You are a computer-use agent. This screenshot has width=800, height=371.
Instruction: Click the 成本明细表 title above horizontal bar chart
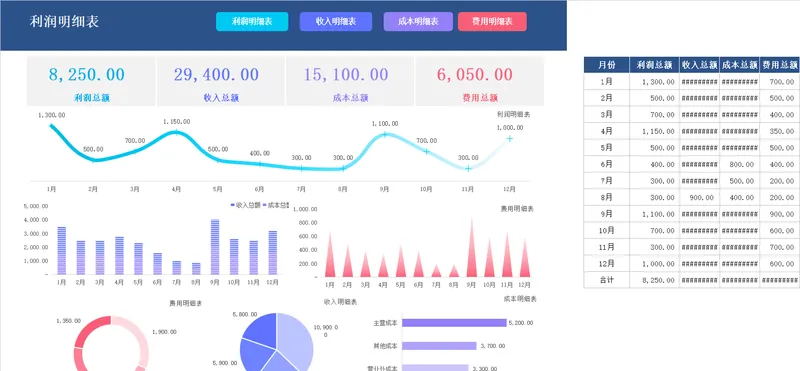click(520, 299)
